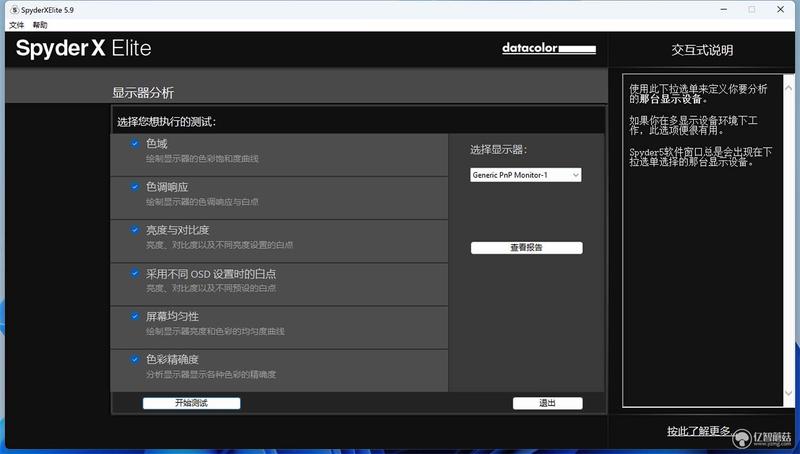
Task: Click the 选择您想执行的测试 text
Action: click(x=166, y=121)
